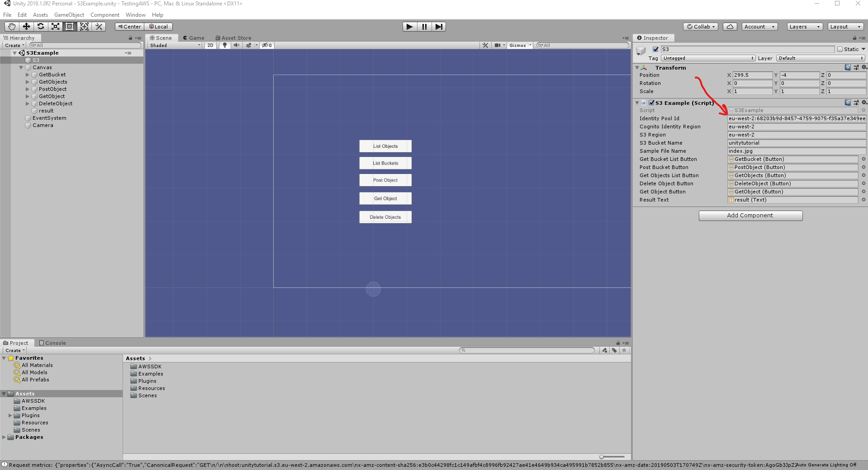Toggle 2D scene view mode
This screenshot has width=868, height=470.
[210, 45]
